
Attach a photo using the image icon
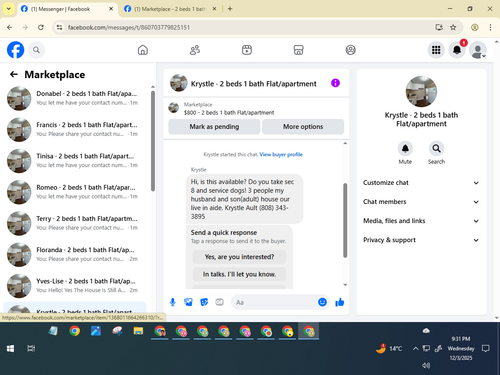coord(188,302)
